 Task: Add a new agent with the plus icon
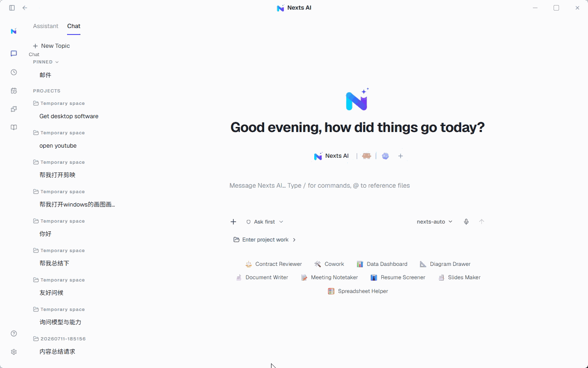point(401,156)
